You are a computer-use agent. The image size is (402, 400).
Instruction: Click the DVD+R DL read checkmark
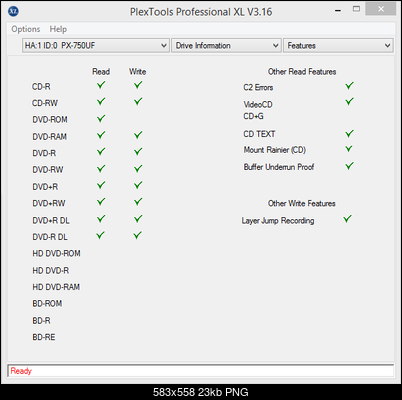[x=101, y=219]
